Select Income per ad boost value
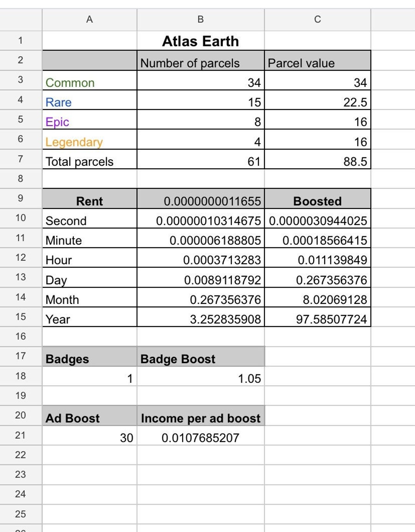The height and width of the screenshot is (532, 415). tap(201, 435)
